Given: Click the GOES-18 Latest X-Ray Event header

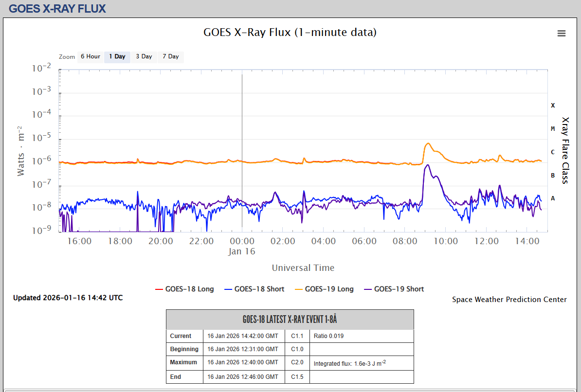Looking at the screenshot, I should [x=290, y=320].
